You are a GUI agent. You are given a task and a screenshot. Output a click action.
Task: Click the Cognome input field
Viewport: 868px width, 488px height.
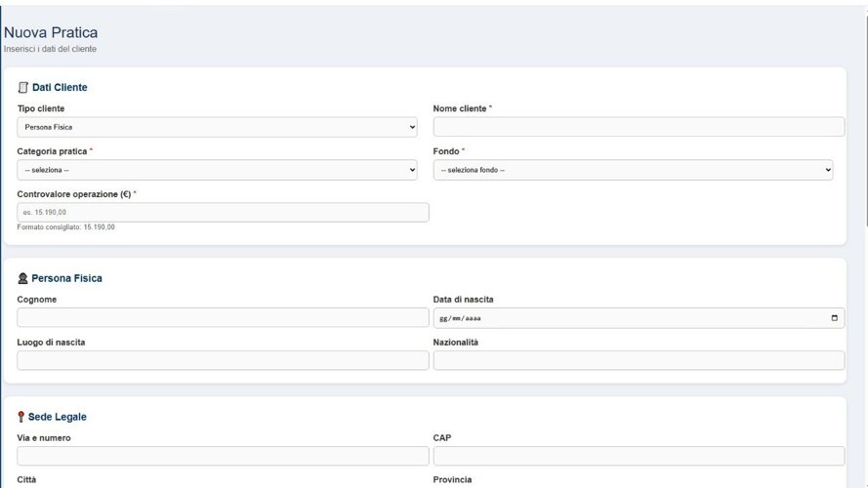[x=223, y=317]
